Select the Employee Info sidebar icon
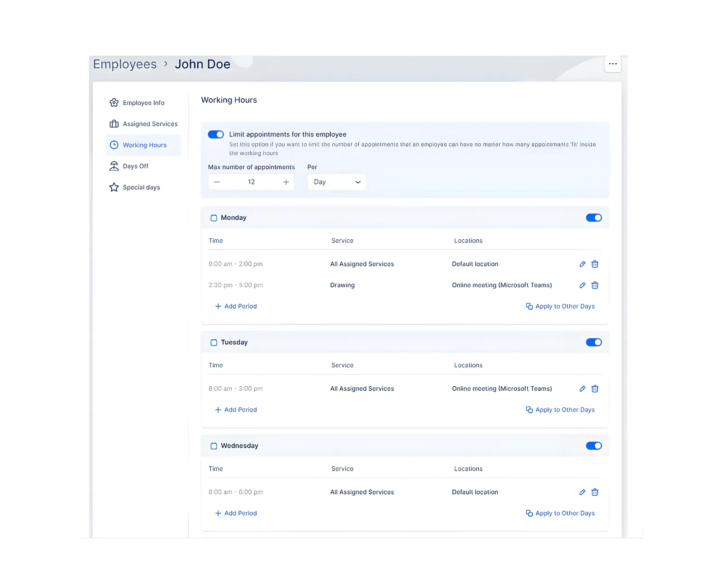The width and height of the screenshot is (724, 588). pyautogui.click(x=114, y=103)
